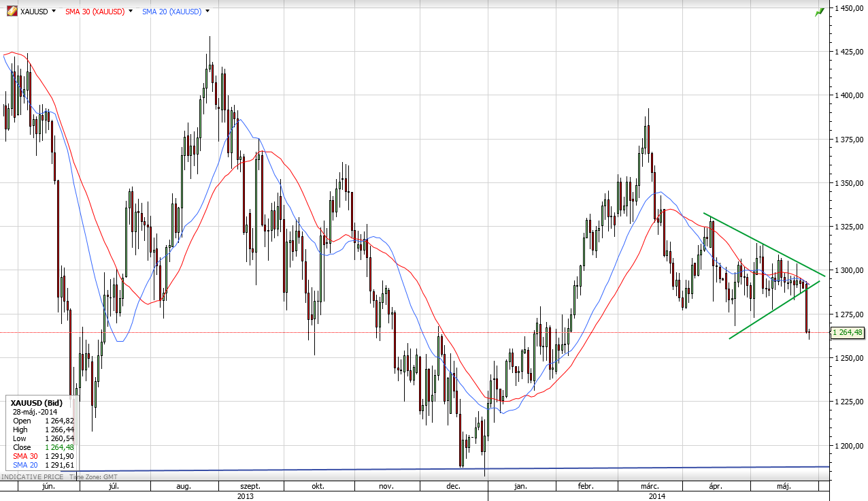Click the red dotted current price line
868x501 pixels.
point(415,332)
